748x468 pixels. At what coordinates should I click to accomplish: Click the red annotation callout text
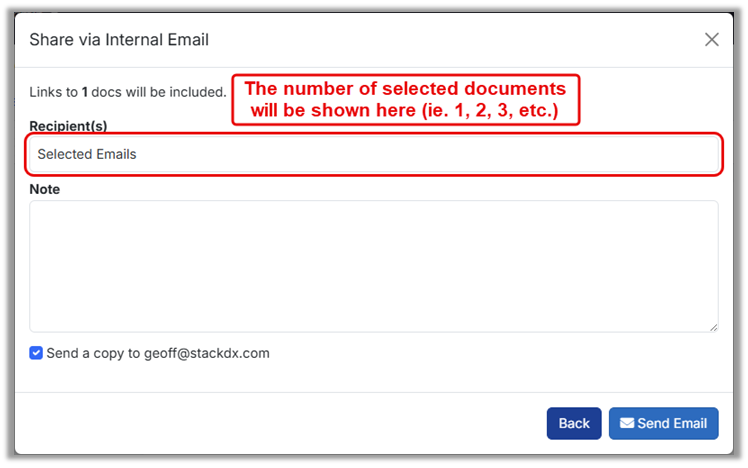(406, 99)
